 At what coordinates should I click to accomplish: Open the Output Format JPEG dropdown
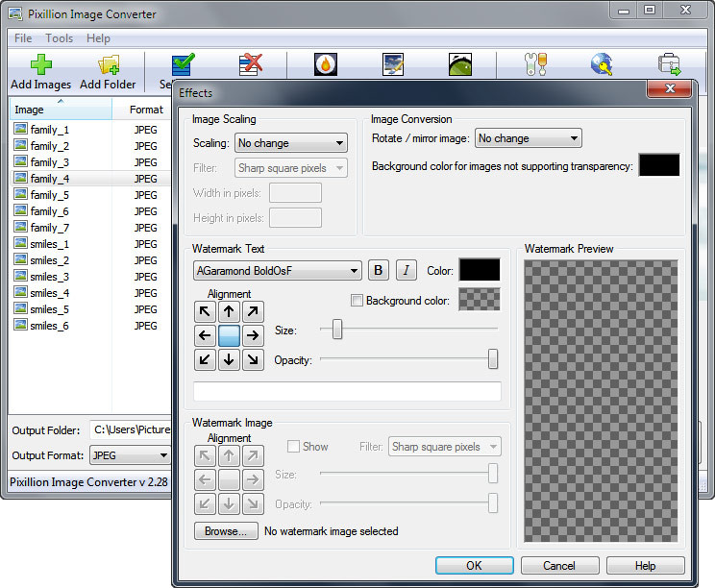[x=130, y=455]
